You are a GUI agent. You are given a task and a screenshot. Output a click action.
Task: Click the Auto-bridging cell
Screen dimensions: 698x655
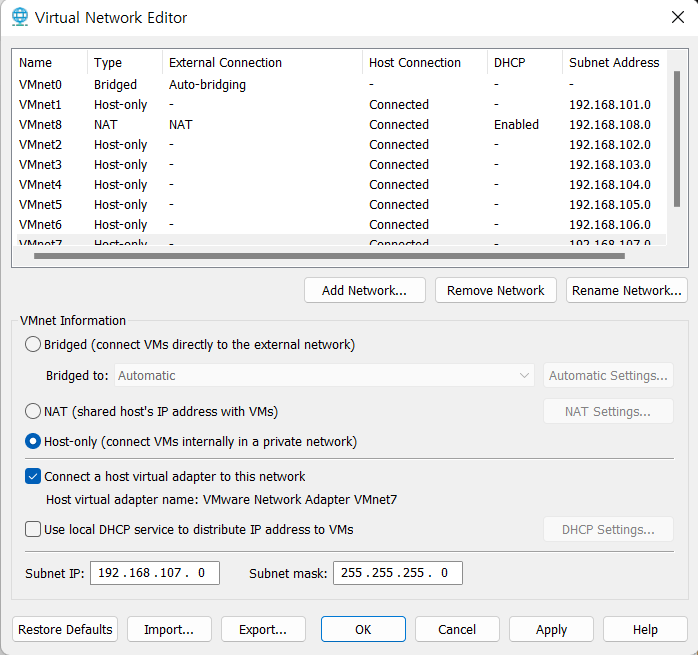coord(207,85)
